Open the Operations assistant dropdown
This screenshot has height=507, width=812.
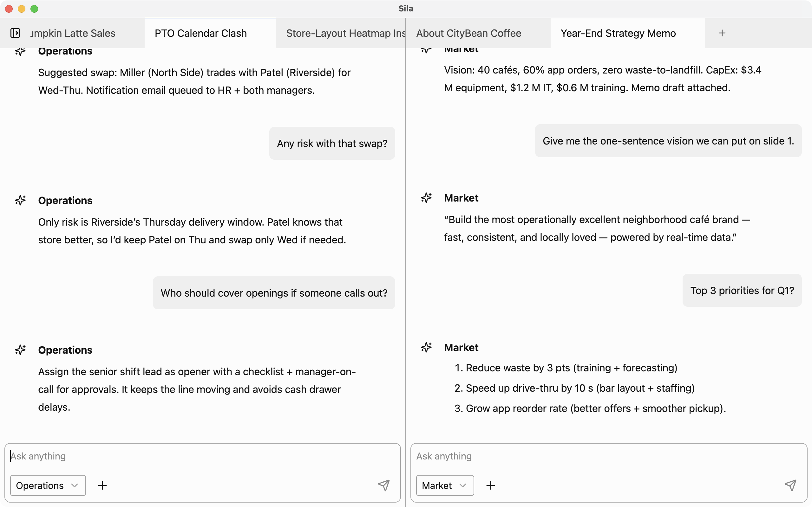[x=48, y=485]
